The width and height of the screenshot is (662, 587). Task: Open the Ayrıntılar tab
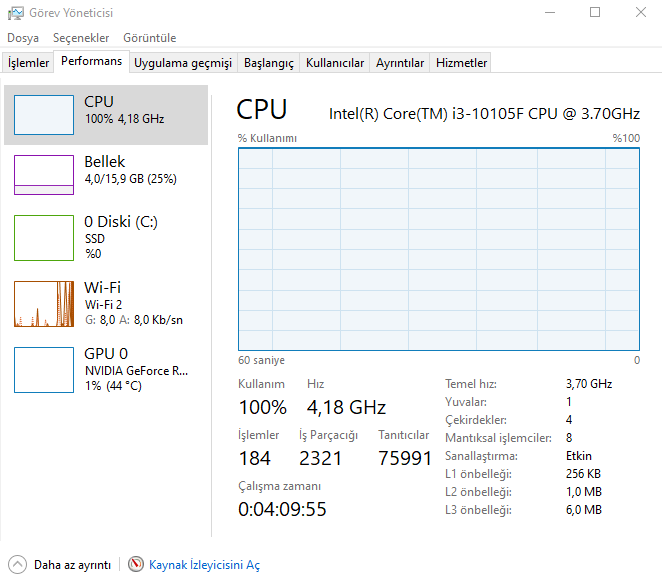pos(400,63)
